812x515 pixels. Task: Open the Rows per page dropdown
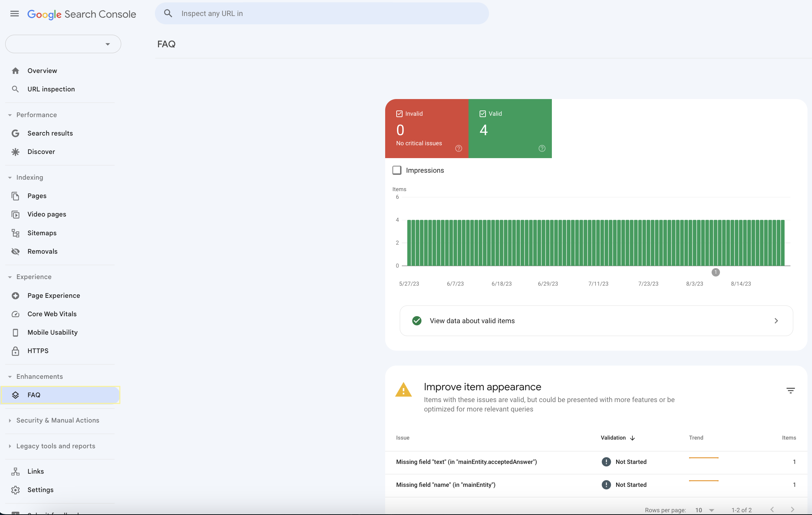(705, 510)
